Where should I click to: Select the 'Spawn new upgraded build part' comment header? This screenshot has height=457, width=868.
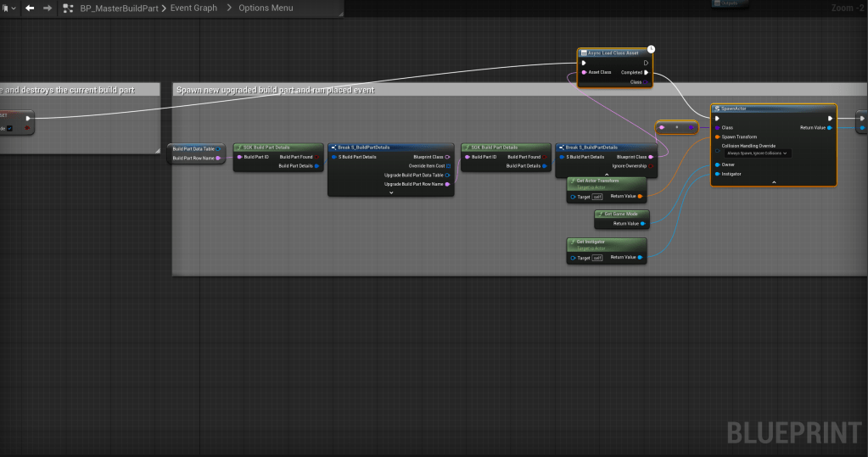276,89
